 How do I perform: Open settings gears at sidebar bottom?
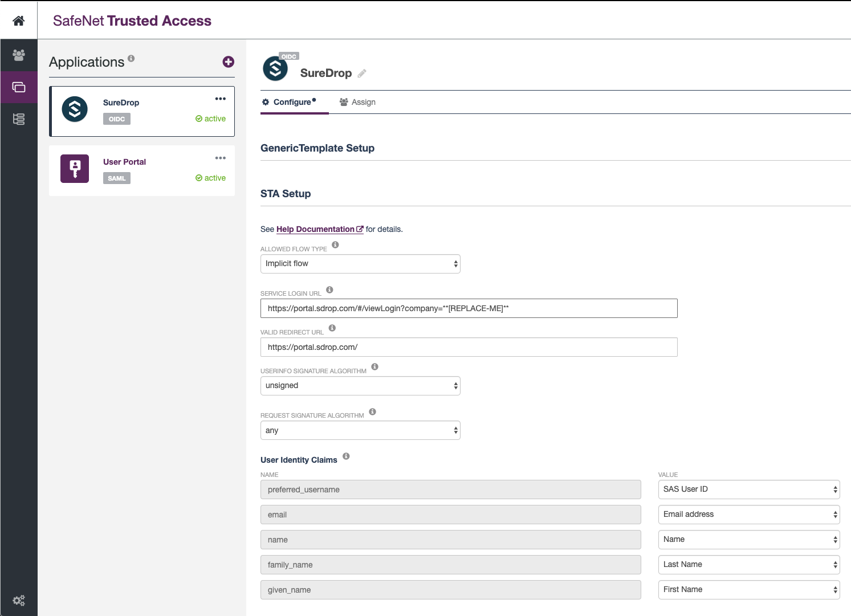click(19, 601)
